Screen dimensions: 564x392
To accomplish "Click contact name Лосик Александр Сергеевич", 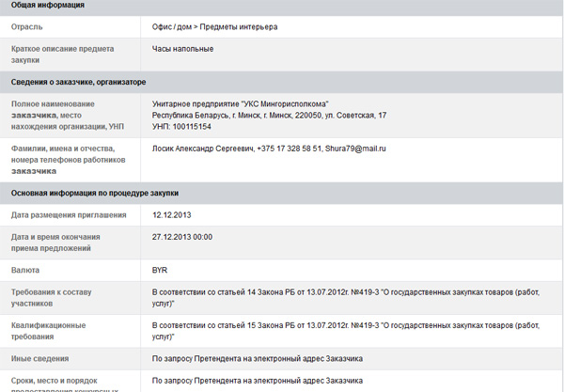I will tap(203, 149).
